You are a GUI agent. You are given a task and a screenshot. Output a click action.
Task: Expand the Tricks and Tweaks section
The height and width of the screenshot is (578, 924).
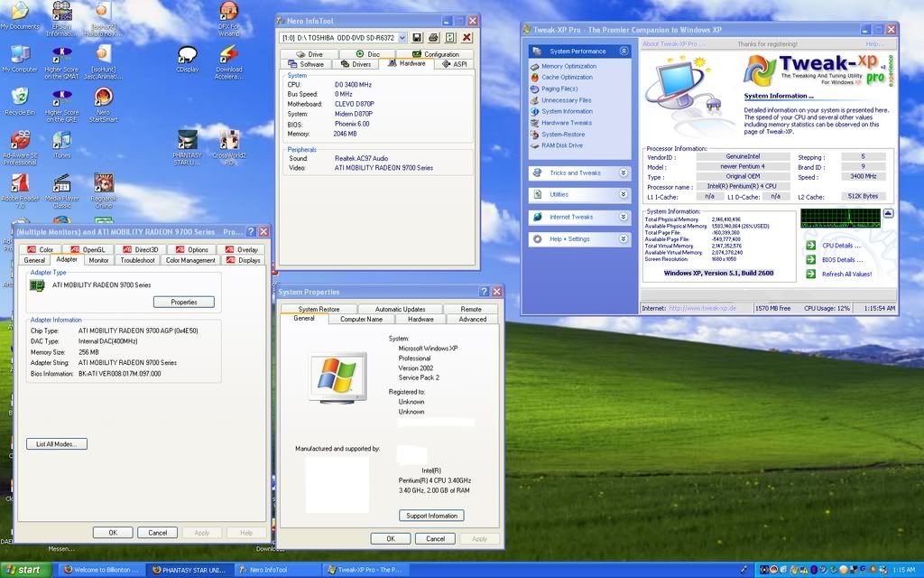pos(624,172)
